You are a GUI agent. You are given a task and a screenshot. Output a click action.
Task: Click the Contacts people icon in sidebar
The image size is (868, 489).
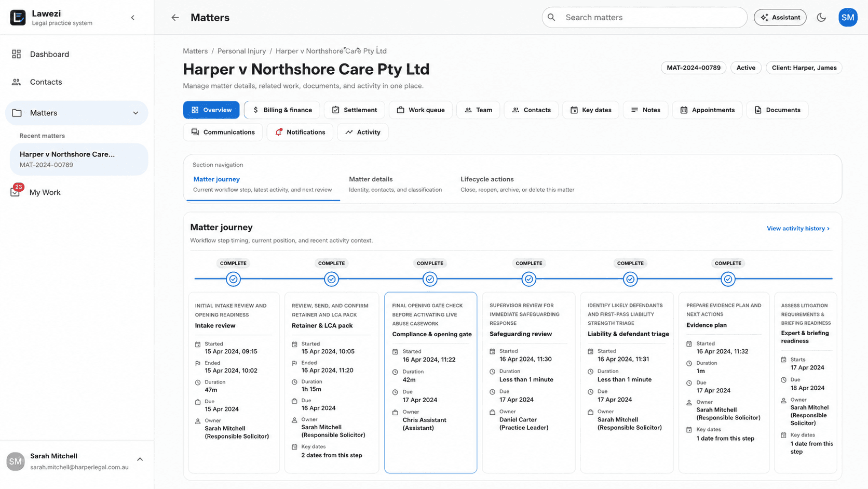17,82
